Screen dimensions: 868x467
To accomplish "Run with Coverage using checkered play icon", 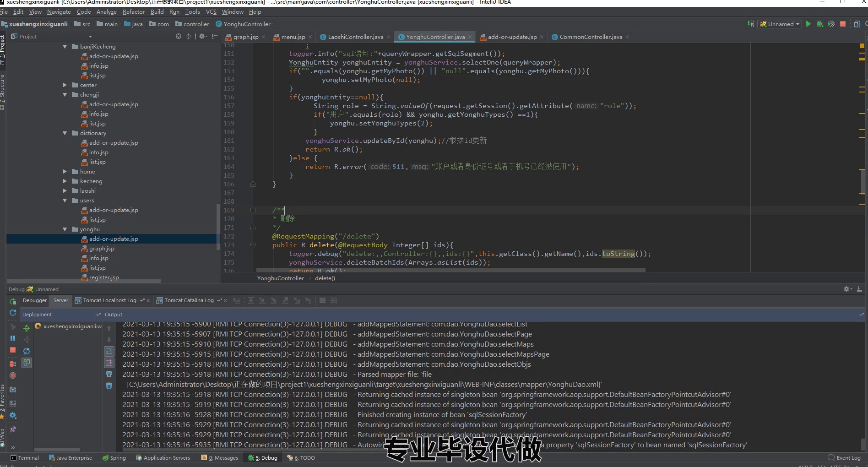I will click(831, 24).
